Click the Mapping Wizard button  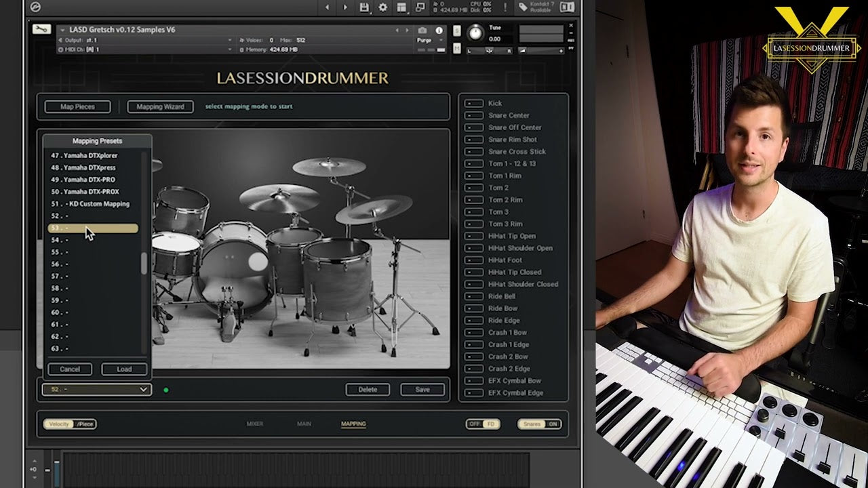(x=160, y=106)
